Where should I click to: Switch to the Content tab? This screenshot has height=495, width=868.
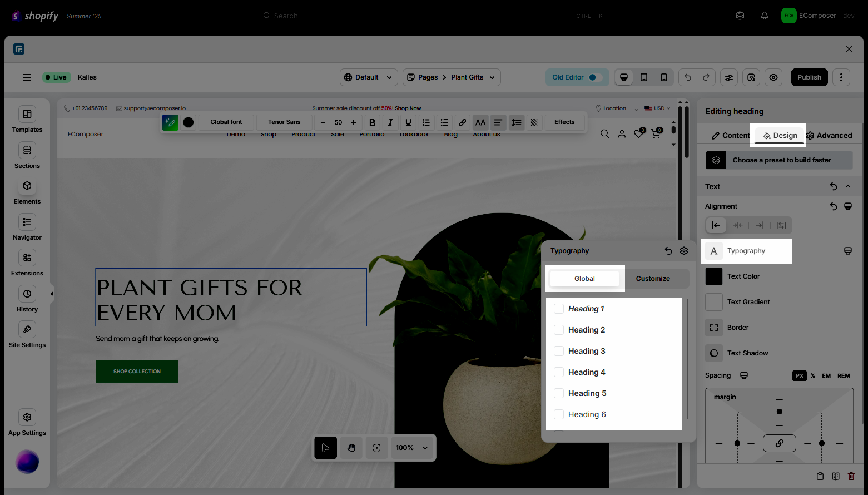(x=730, y=135)
